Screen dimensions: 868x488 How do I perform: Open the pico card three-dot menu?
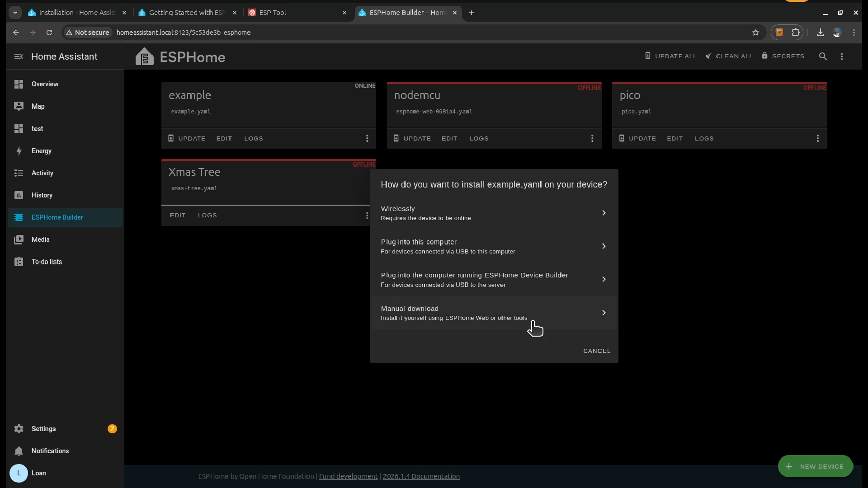pos(818,138)
